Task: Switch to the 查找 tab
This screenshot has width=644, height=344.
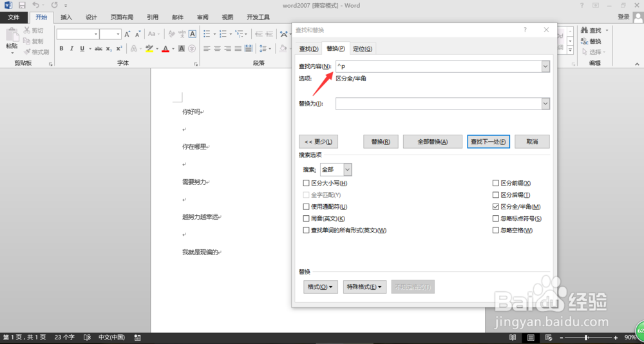Action: tap(309, 49)
